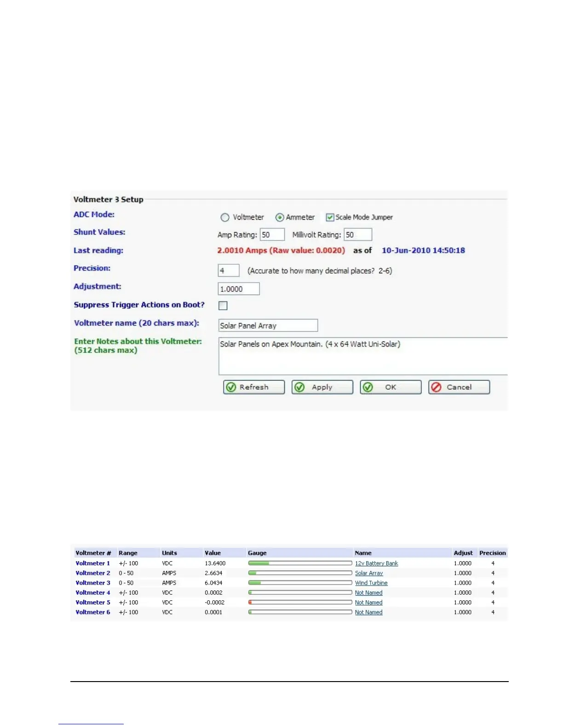Viewport: 563px width, 728px height.
Task: Open the Solar Array link
Action: (x=369, y=573)
